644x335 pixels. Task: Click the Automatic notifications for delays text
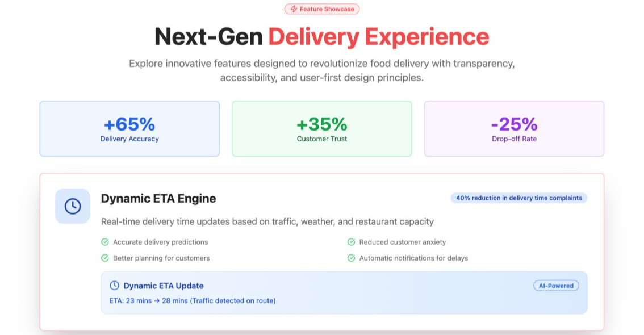tap(413, 258)
